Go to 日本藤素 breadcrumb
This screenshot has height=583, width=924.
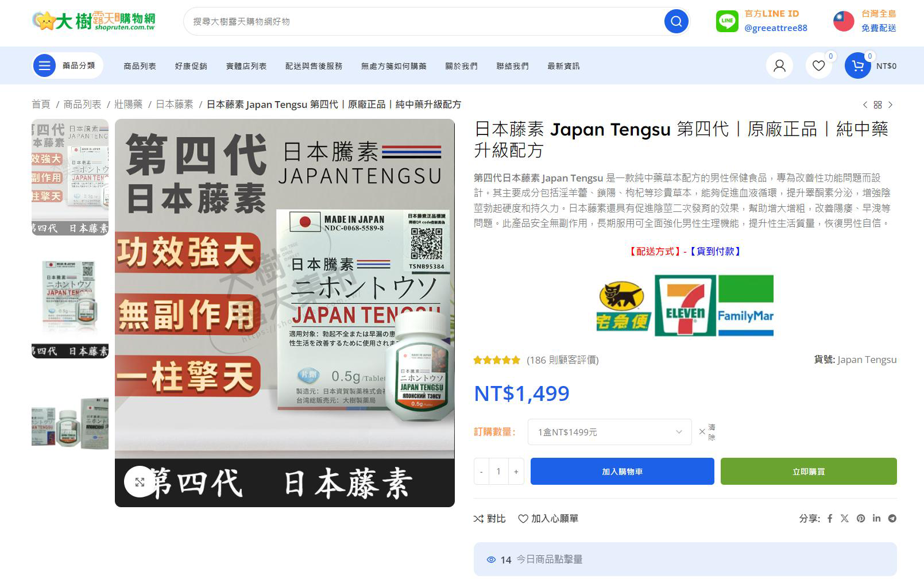coord(175,105)
